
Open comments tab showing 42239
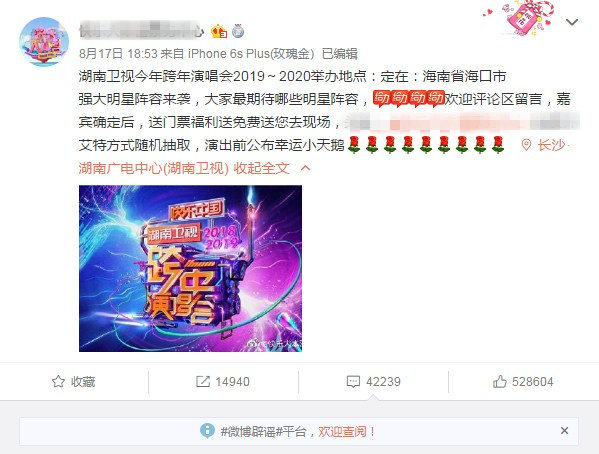point(373,381)
